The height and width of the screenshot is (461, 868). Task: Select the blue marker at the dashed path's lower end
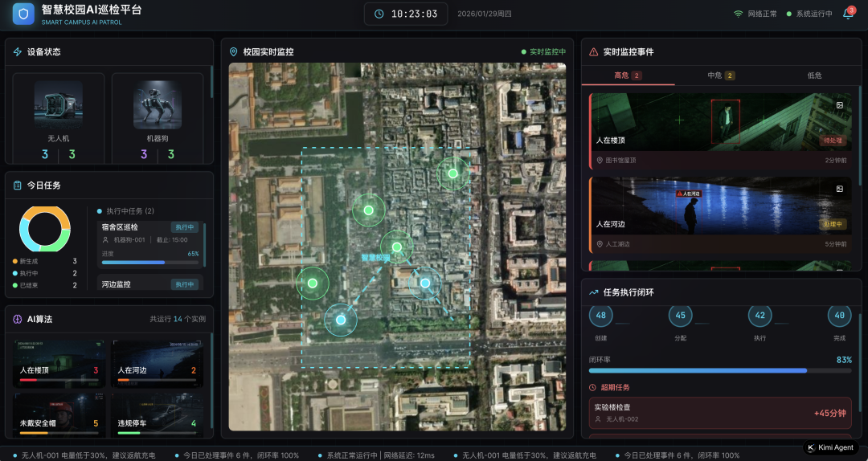(341, 320)
